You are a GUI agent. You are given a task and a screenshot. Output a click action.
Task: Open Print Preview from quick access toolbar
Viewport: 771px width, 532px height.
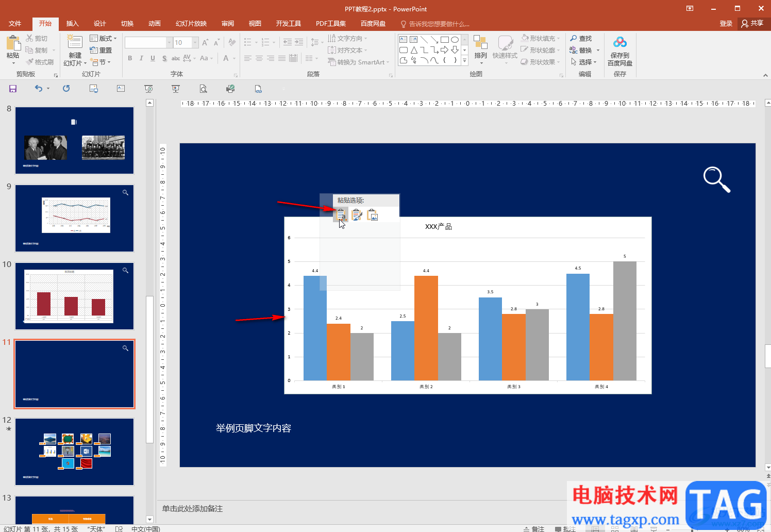coord(204,89)
